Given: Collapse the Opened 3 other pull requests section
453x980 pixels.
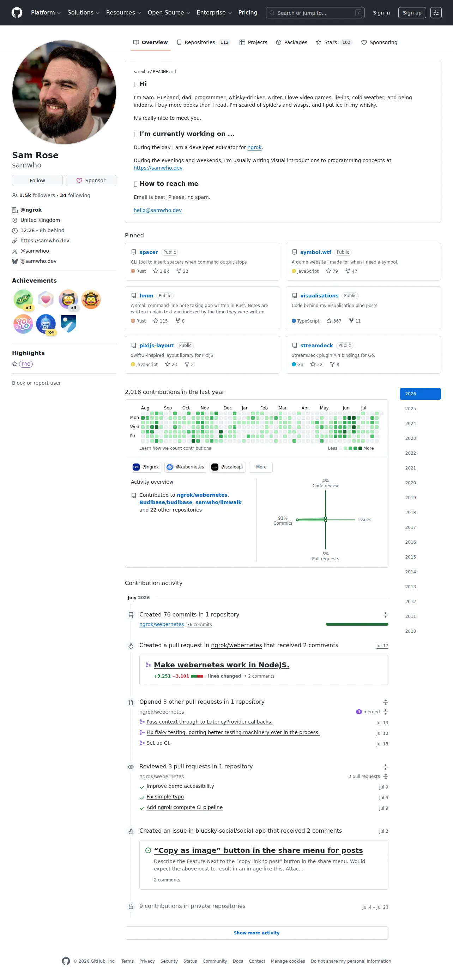Looking at the screenshot, I should [x=385, y=702].
